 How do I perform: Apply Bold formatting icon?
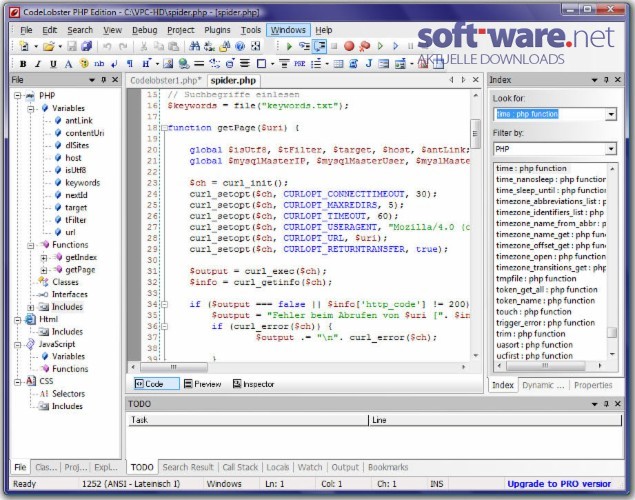tap(23, 64)
